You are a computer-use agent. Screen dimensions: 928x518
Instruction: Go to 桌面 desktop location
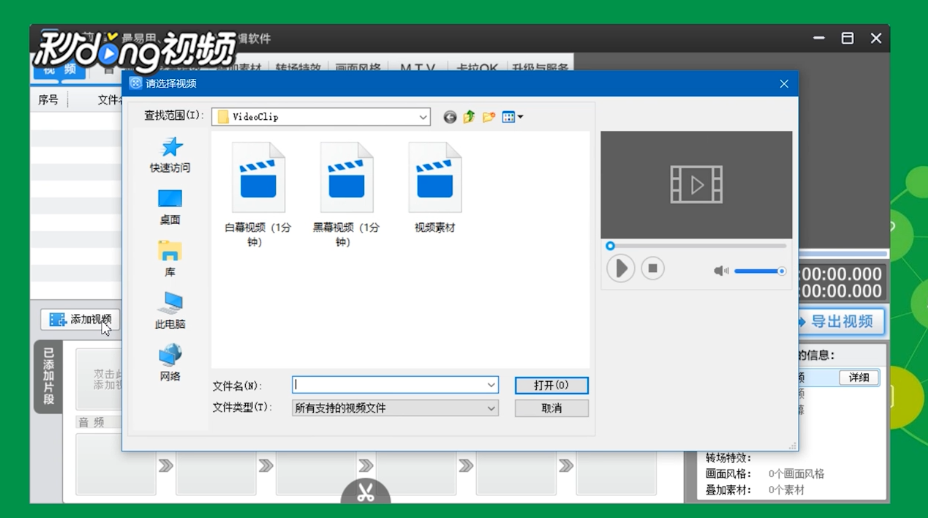click(x=170, y=207)
